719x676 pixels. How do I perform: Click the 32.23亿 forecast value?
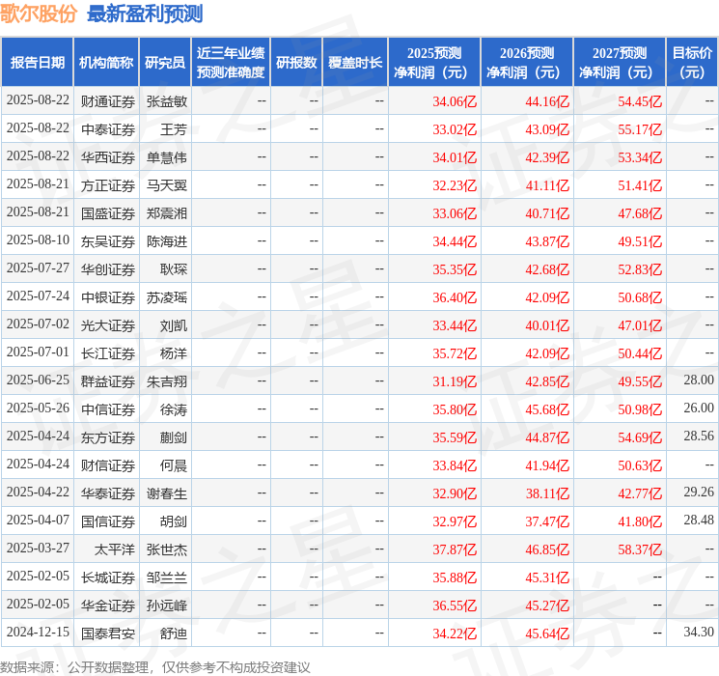pos(454,185)
